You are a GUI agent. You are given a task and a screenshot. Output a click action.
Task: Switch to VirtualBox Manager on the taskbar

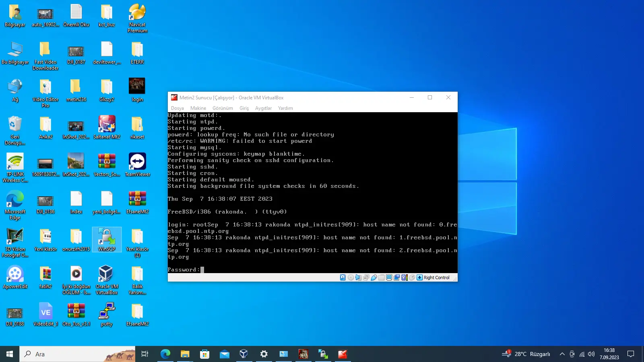pyautogui.click(x=244, y=354)
